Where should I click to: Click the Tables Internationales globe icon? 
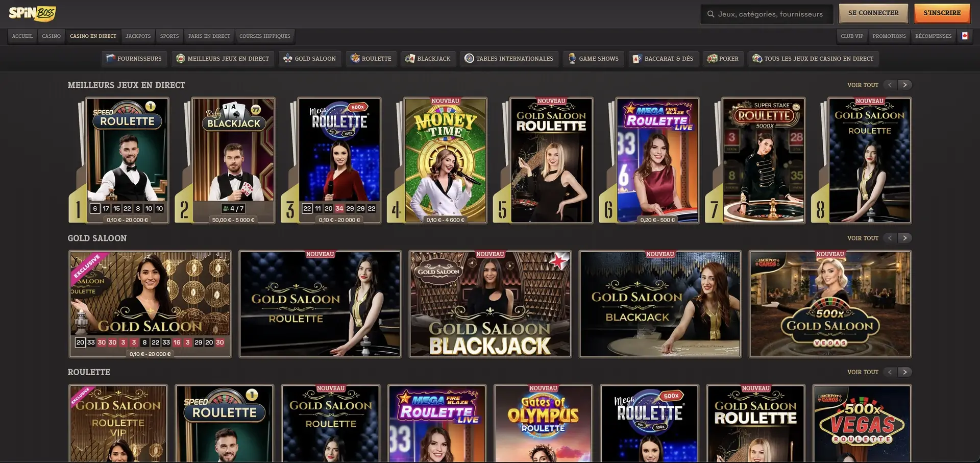tap(469, 59)
